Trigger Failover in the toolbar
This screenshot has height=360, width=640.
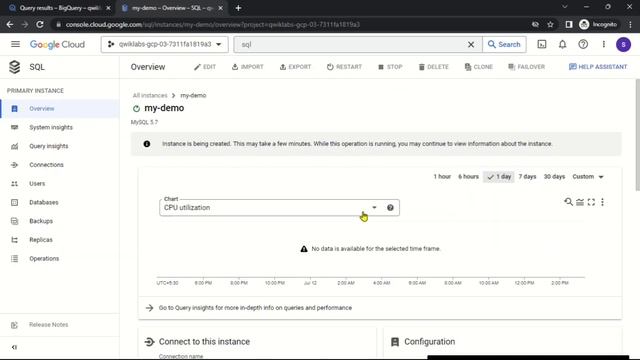(x=527, y=67)
